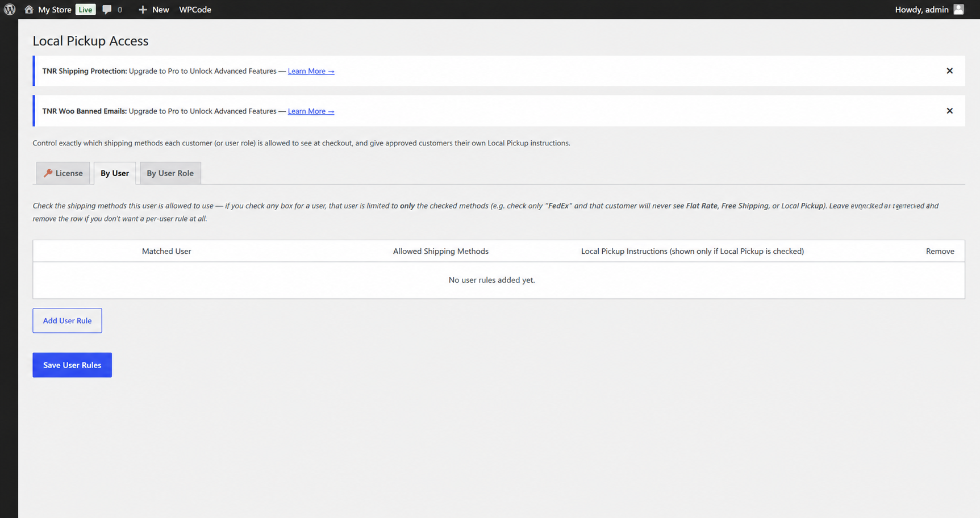The image size is (980, 518).
Task: Open the admin avatar icon
Action: (958, 10)
